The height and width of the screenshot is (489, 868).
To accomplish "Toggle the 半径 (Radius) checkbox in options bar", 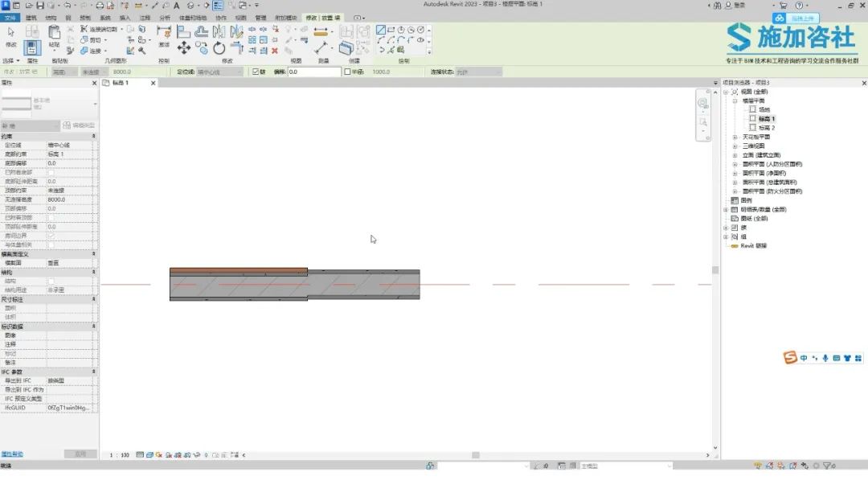I will (348, 72).
